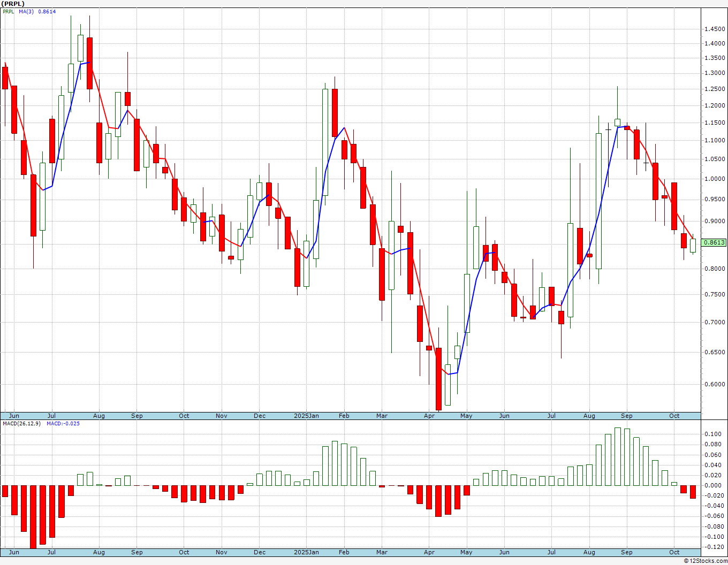Click Apr on the price chart date axis
The image size is (728, 565).
point(429,416)
